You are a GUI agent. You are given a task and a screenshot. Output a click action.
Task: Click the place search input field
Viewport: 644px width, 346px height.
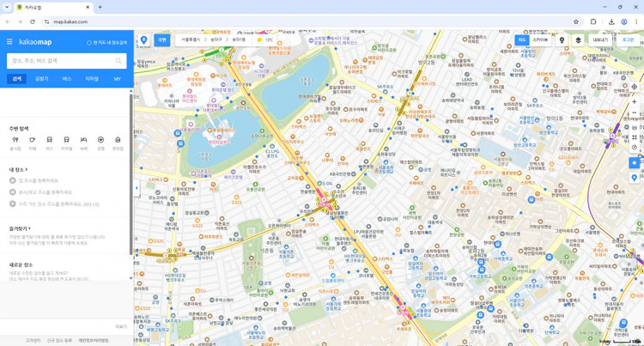[x=58, y=61]
